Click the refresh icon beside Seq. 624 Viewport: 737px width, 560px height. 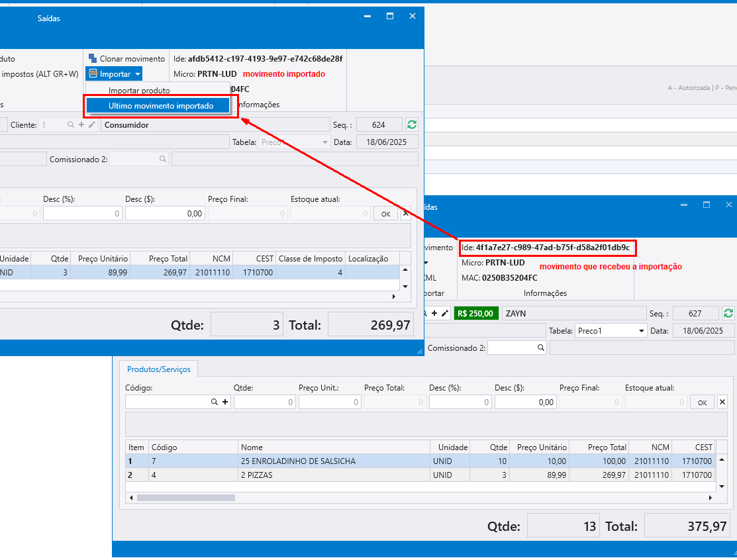(412, 124)
